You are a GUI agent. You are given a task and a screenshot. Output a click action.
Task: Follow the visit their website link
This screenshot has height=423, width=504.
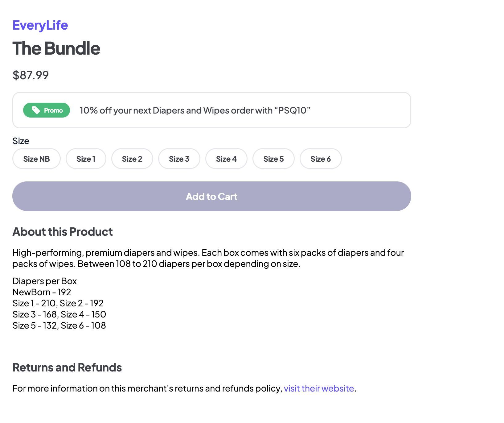[x=319, y=388]
